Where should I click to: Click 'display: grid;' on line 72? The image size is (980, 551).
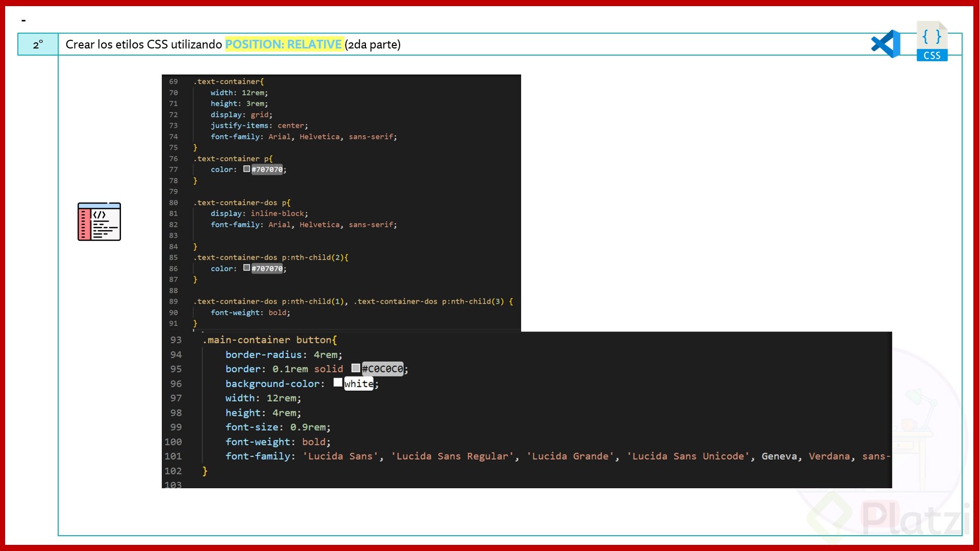point(241,115)
